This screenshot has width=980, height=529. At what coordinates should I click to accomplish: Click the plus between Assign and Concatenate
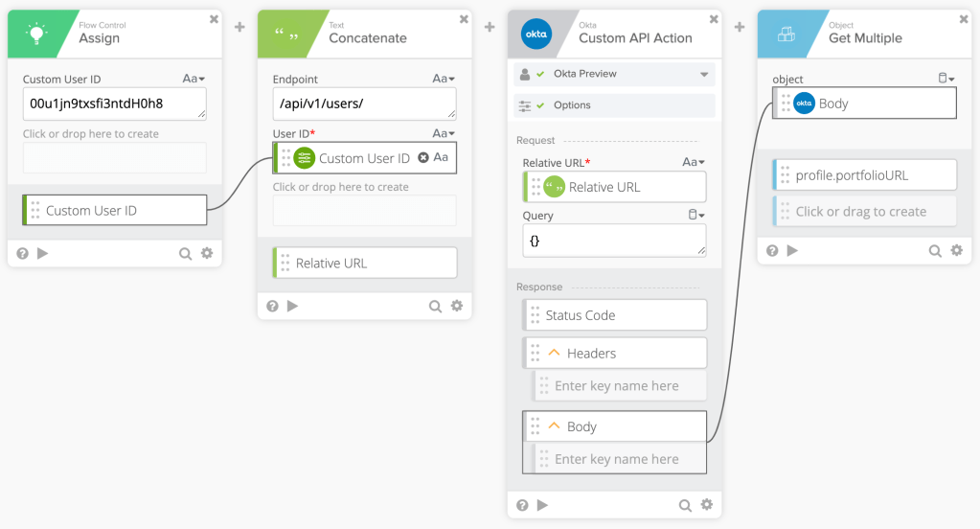(239, 28)
